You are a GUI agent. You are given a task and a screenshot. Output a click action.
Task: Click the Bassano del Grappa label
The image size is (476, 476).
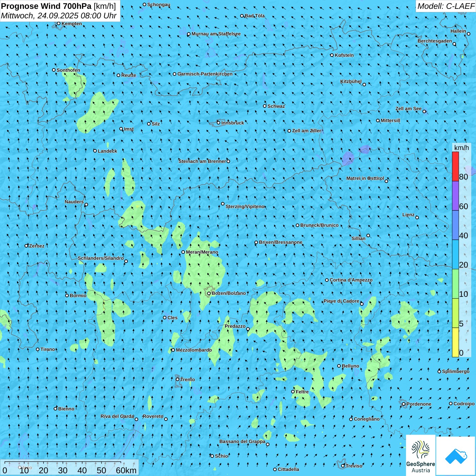click(242, 441)
